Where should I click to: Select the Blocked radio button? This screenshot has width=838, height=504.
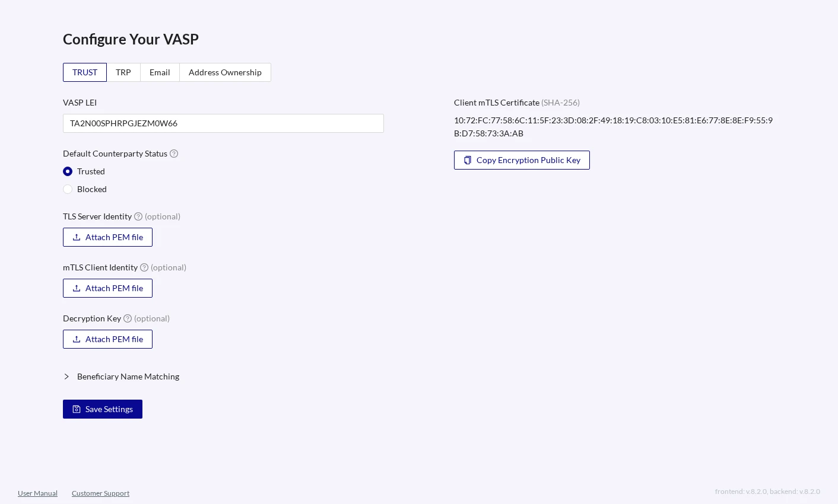point(68,189)
